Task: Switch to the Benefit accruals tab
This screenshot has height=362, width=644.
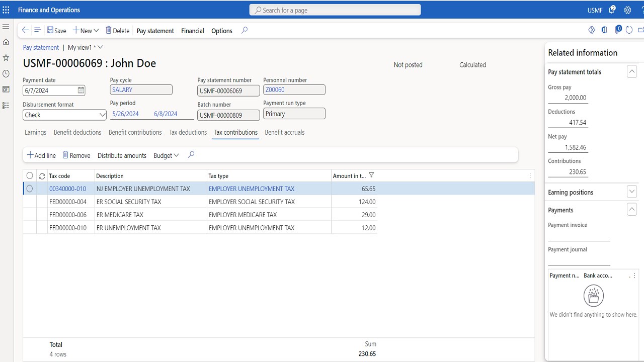Action: click(285, 133)
